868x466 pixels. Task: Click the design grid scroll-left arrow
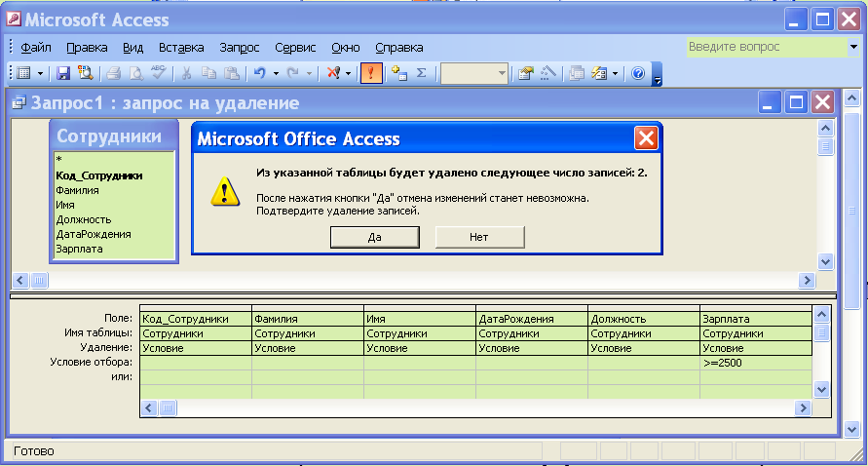click(149, 408)
